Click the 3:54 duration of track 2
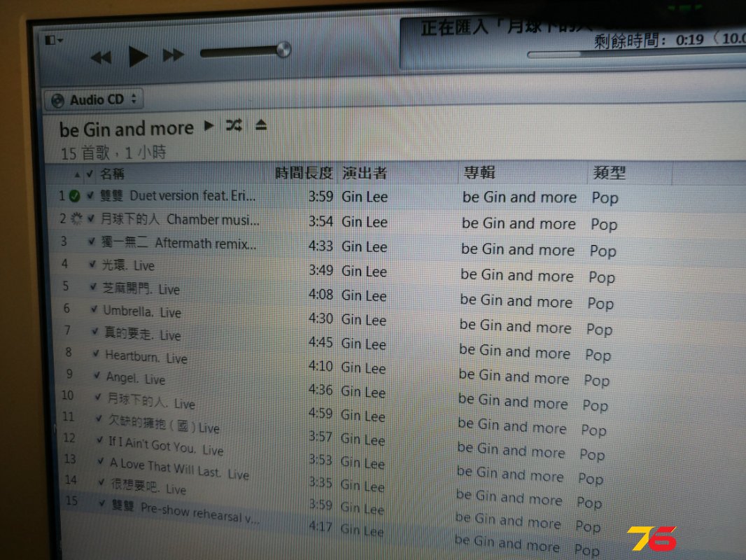 click(x=321, y=221)
